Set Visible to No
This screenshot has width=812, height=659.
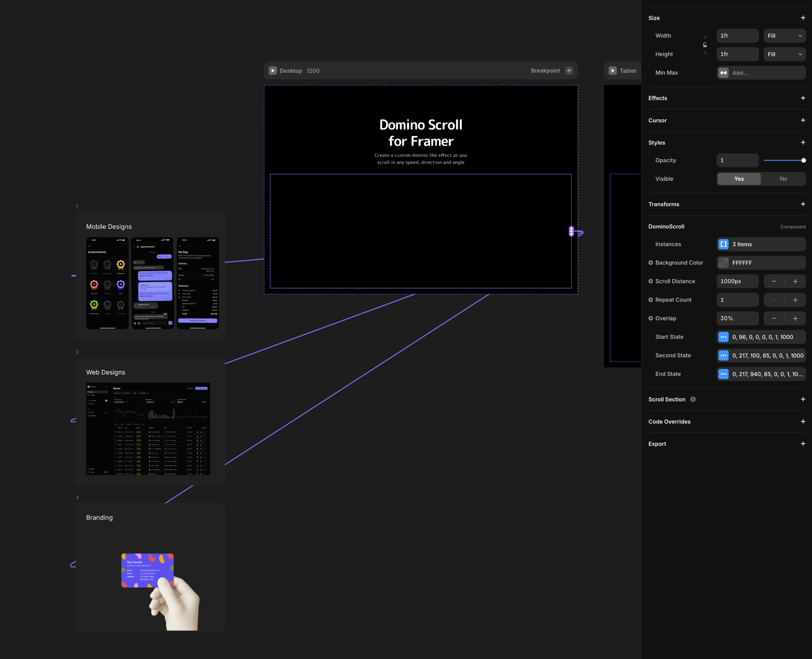pos(783,179)
